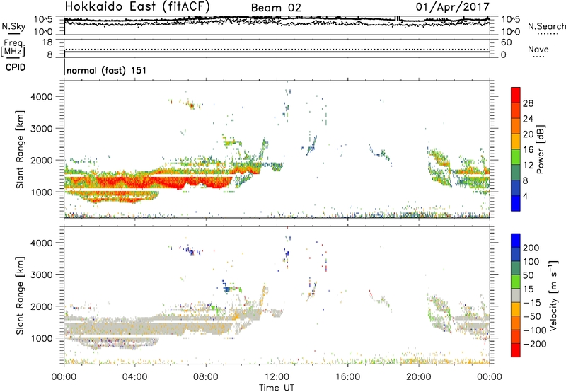The width and height of the screenshot is (566, 392).
Task: Click the 'Freq. [MHz]' axis label
Action: 13,47
